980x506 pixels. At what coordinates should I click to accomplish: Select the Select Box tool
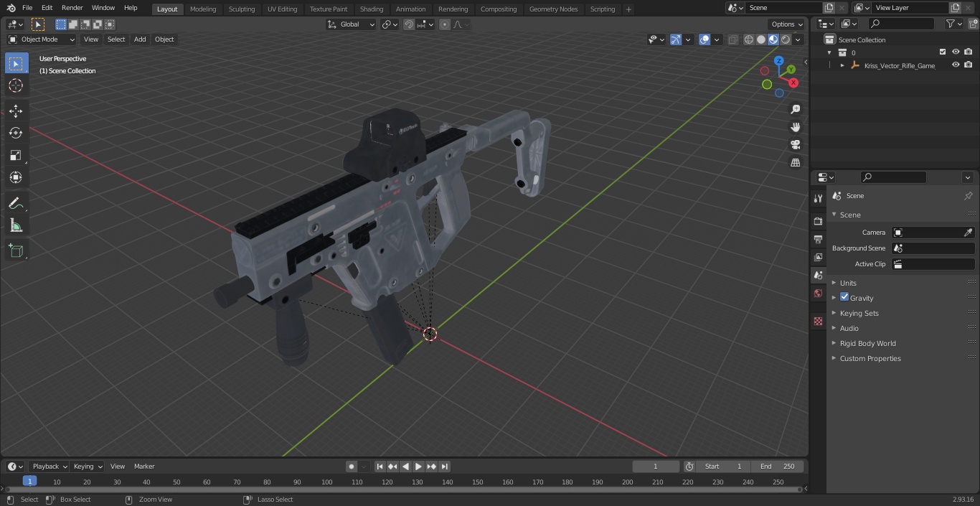16,63
